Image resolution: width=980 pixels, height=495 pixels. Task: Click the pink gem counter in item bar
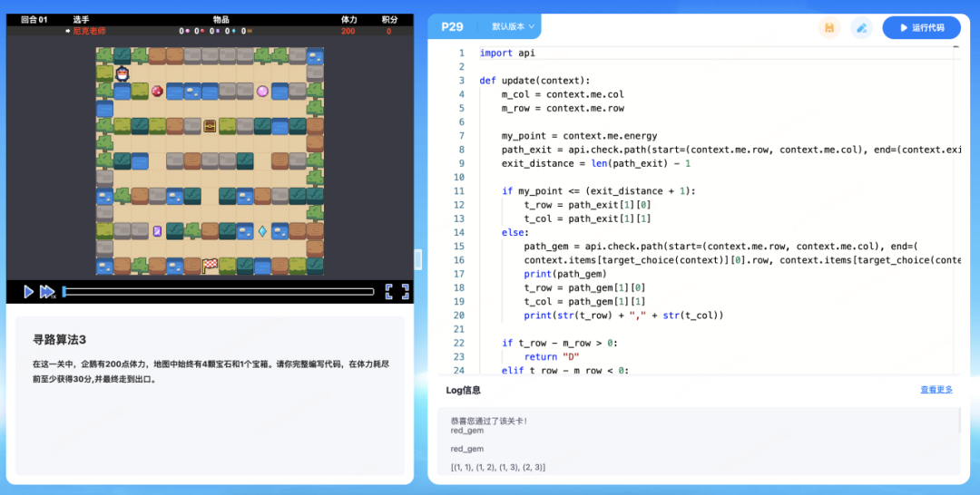184,31
